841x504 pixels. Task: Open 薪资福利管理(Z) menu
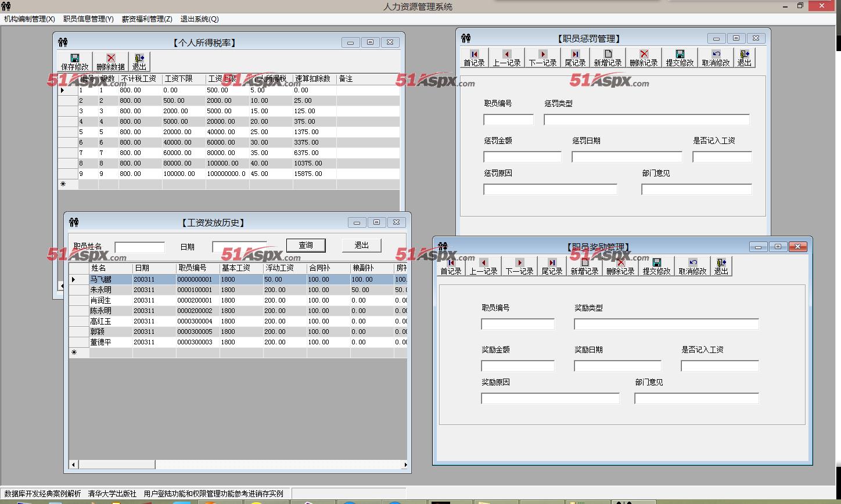coord(147,19)
